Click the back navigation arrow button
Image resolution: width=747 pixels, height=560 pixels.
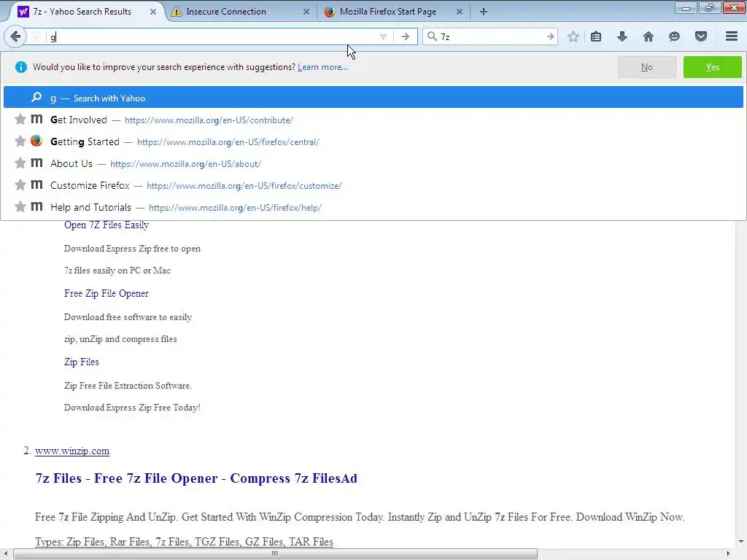point(15,36)
